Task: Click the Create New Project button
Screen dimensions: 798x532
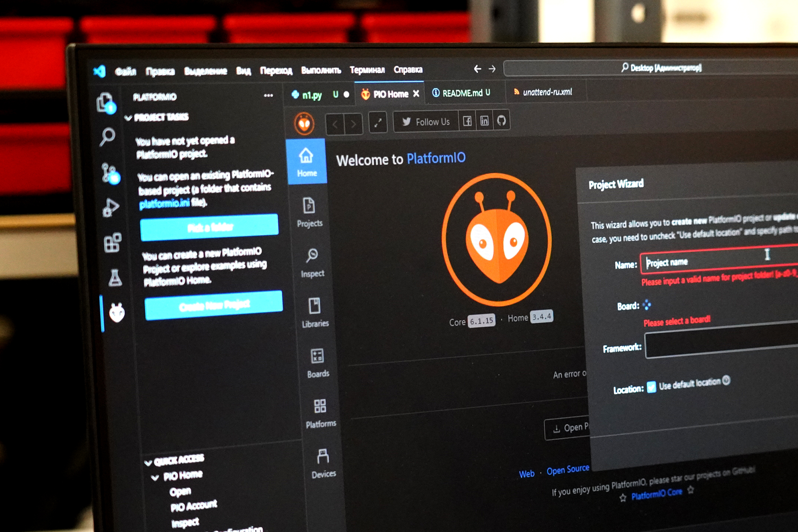Action: click(x=214, y=305)
